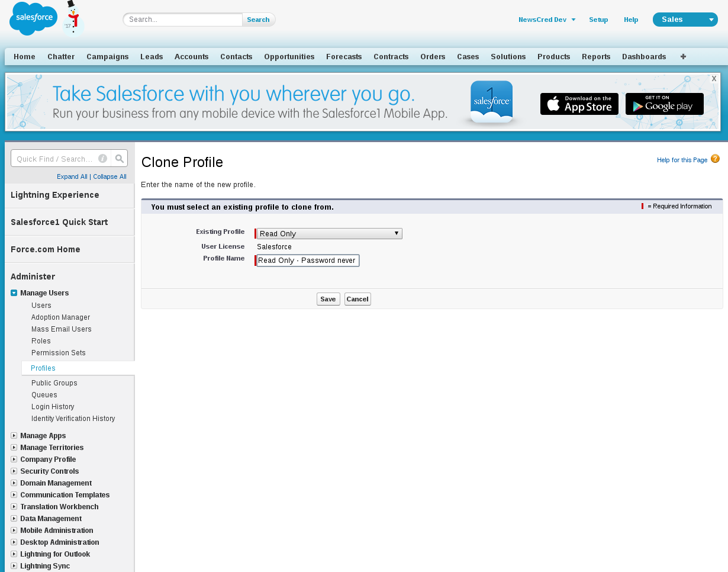Open the Sales app menu dropdown
728x572 pixels.
pos(685,20)
